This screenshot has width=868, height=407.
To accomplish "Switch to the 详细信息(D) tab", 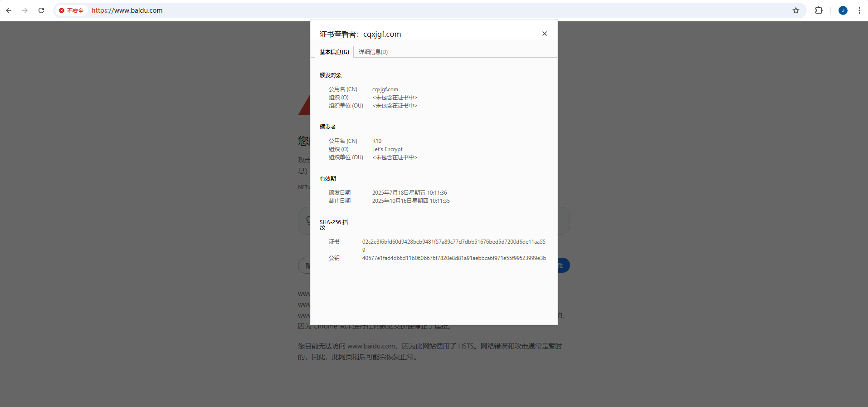I will point(373,52).
